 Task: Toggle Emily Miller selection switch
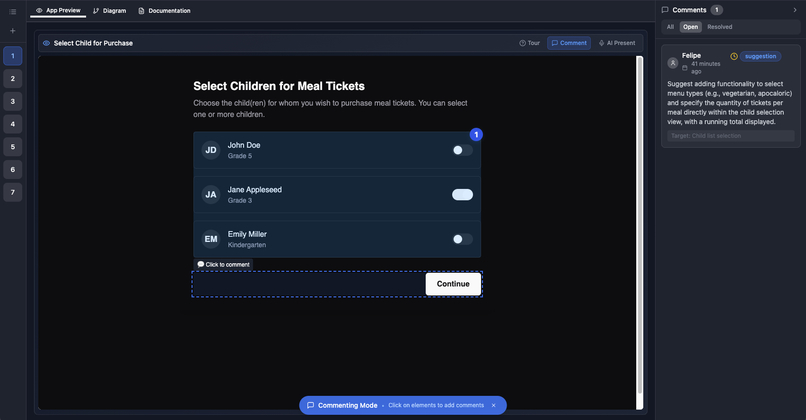point(462,239)
